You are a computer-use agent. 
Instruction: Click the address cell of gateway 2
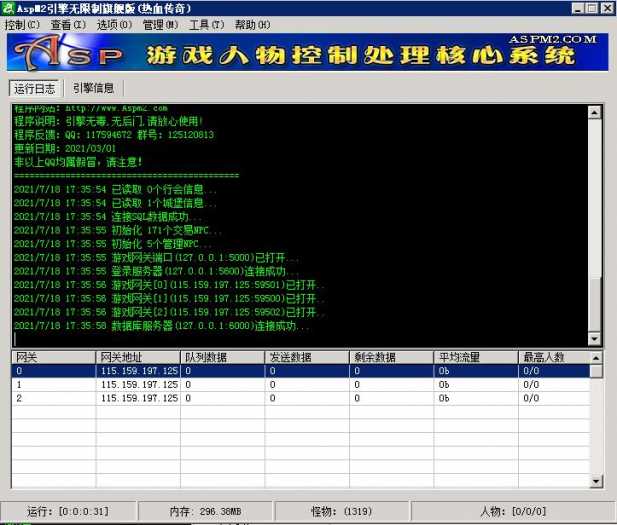point(139,398)
